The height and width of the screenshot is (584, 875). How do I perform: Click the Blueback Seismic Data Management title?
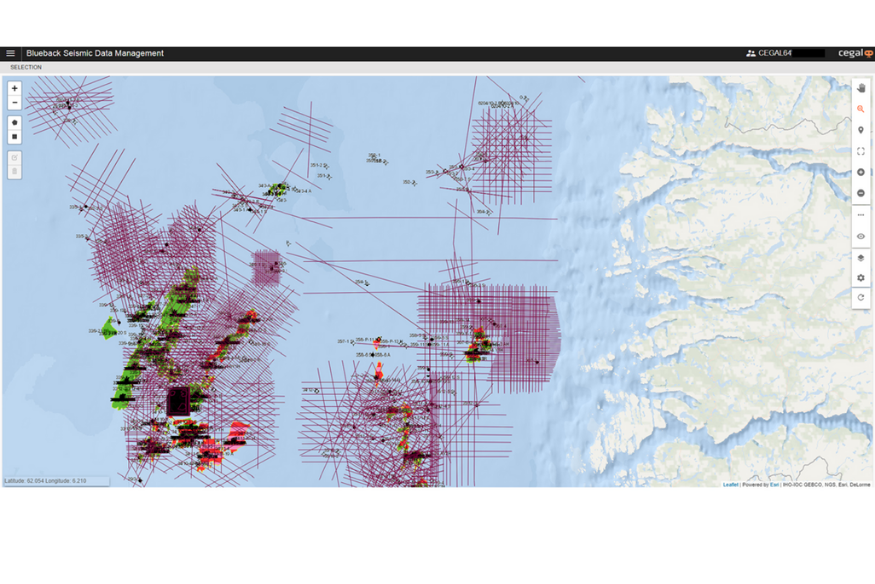click(x=95, y=54)
